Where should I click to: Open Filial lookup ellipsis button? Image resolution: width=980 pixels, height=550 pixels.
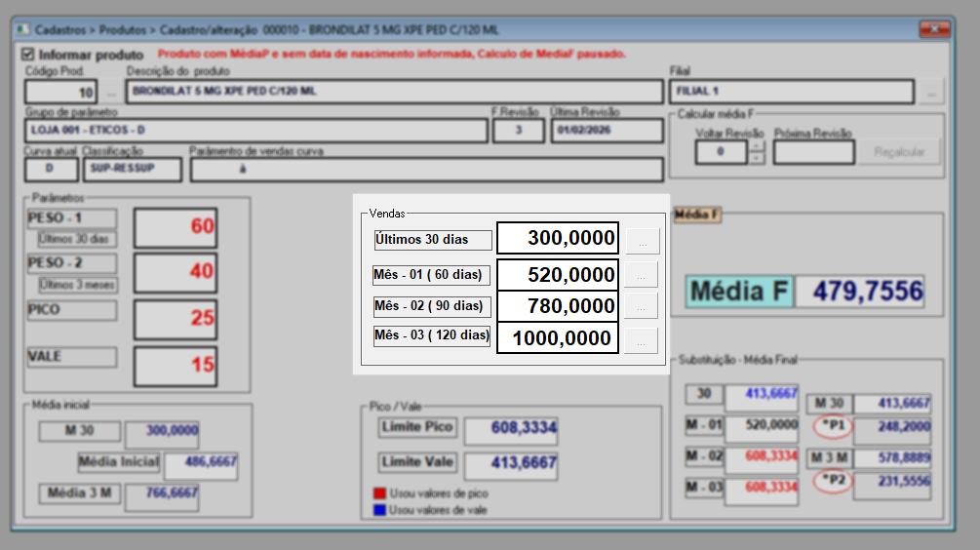point(931,93)
